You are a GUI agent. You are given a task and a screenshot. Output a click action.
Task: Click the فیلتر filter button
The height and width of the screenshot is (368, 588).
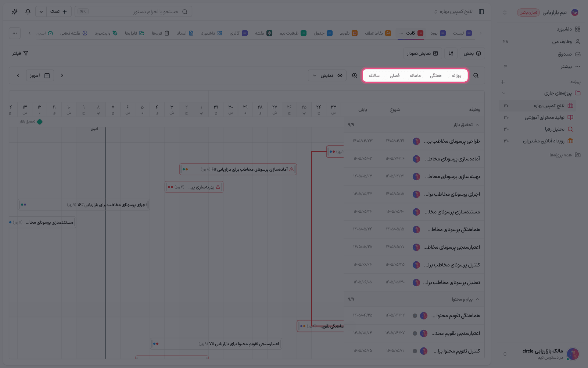(20, 53)
